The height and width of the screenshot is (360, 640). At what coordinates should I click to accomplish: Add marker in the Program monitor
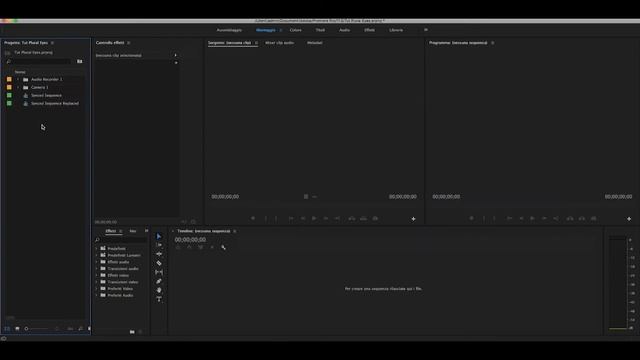[x=471, y=219]
